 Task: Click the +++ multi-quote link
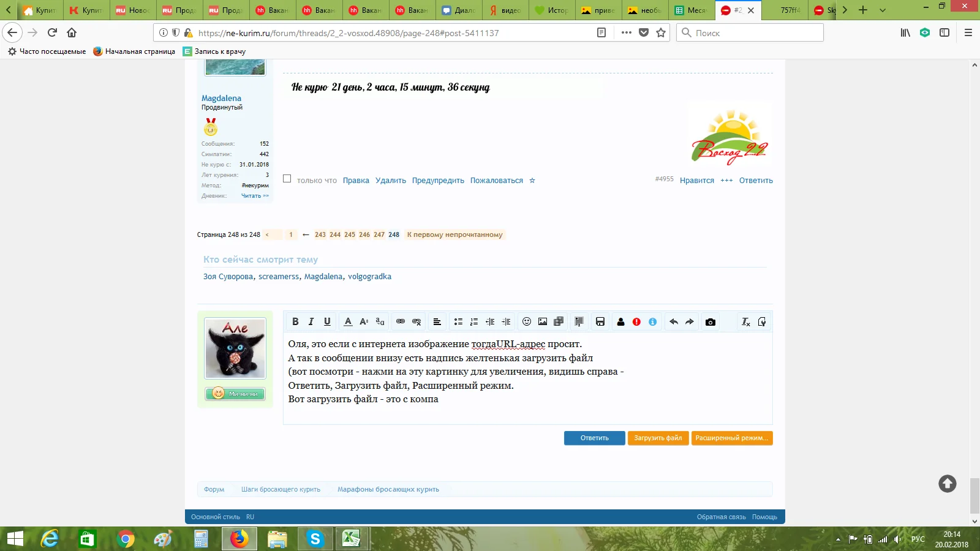click(726, 181)
